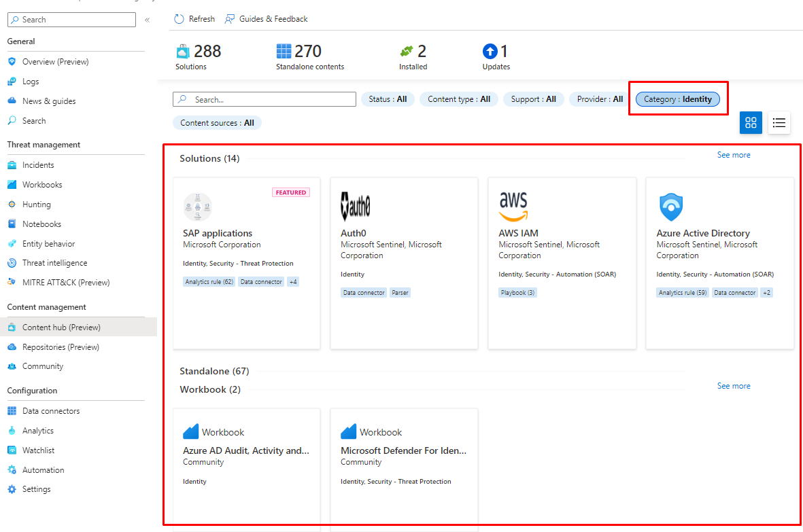The image size is (803, 532).
Task: Open Threat intelligence page
Action: tap(54, 263)
